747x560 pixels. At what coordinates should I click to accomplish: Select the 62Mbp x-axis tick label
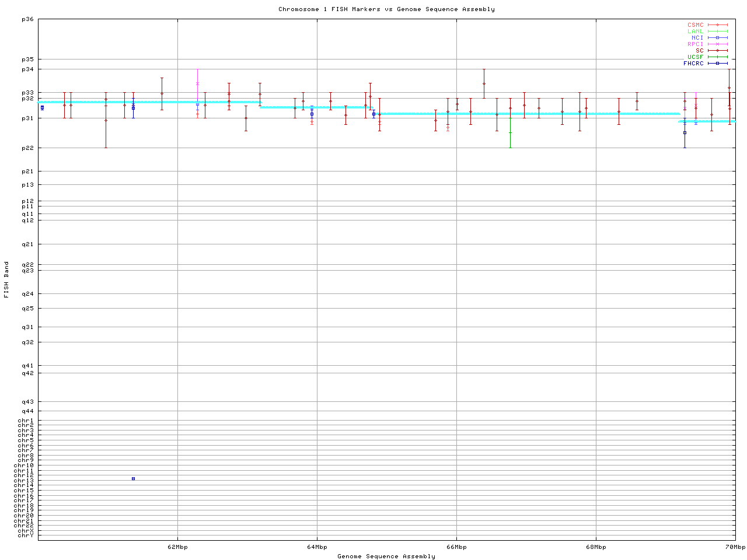click(177, 547)
